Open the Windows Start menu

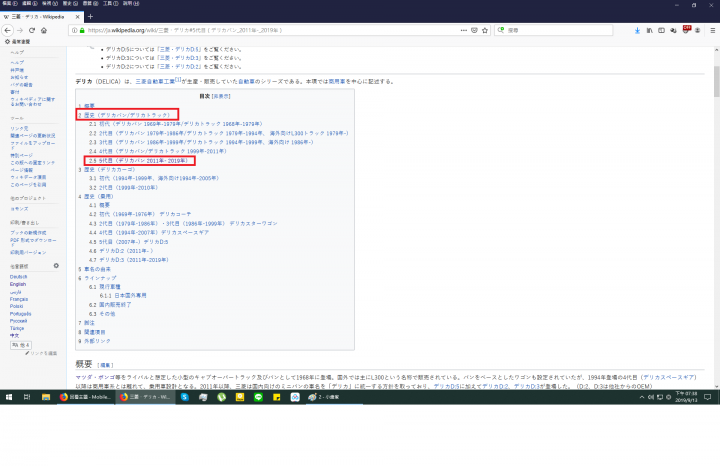point(9,397)
